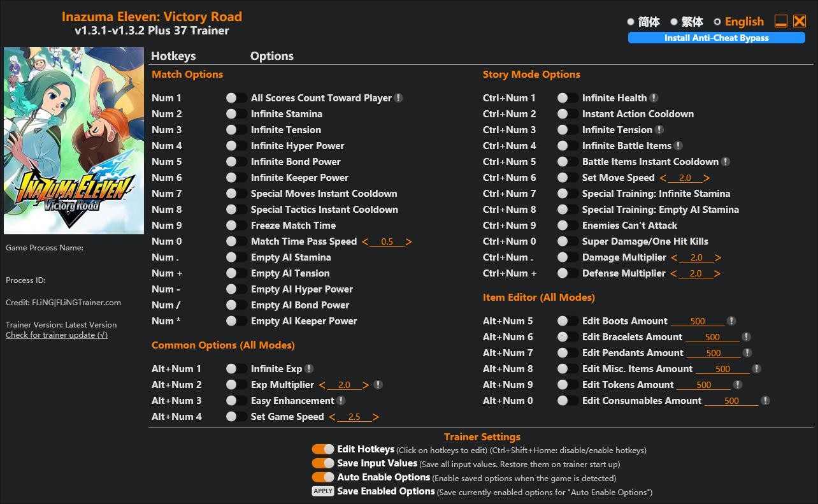The width and height of the screenshot is (818, 504).
Task: Decrease Match Time Pass Speed value
Action: coord(365,242)
